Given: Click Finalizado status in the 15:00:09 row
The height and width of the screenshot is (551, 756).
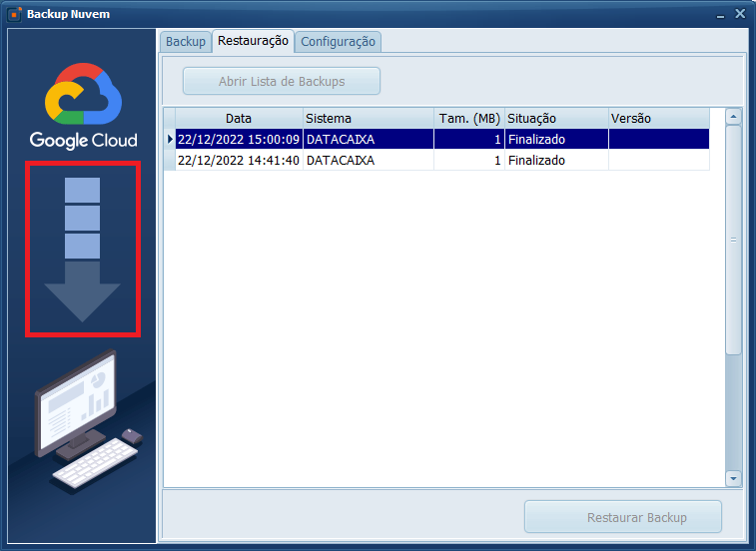Looking at the screenshot, I should (x=536, y=140).
